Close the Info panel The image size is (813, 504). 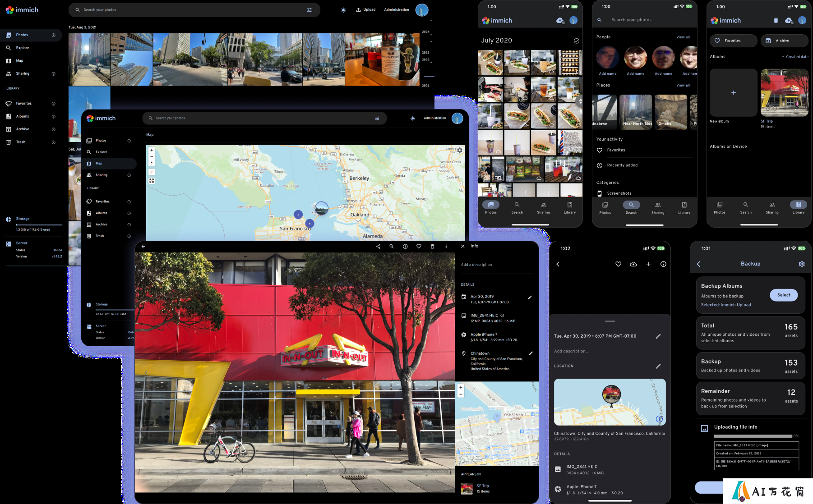463,246
